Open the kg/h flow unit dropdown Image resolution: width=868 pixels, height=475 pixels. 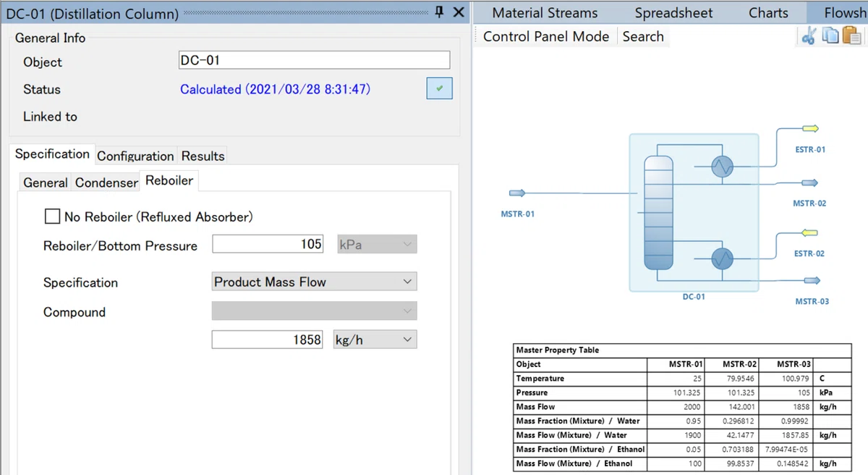coord(375,339)
